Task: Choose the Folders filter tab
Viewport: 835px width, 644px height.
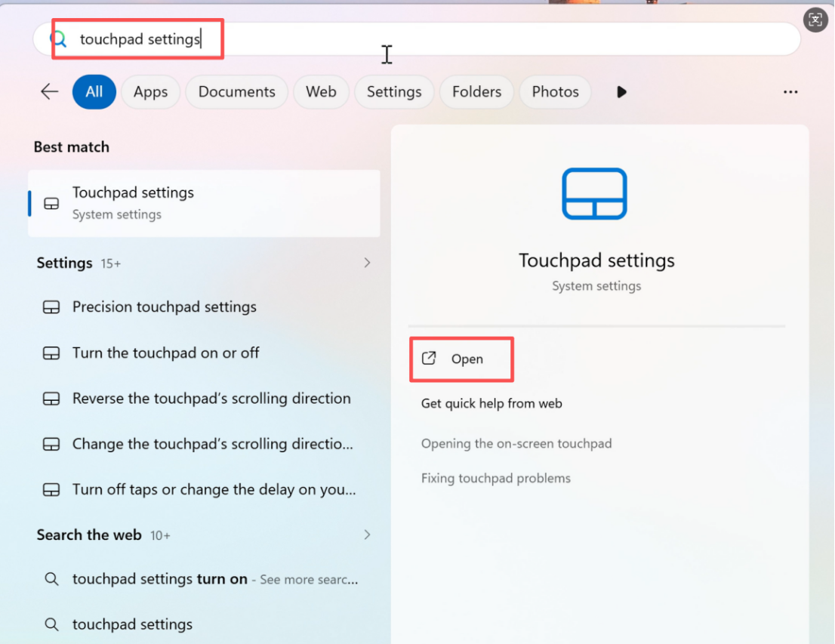Action: click(476, 92)
